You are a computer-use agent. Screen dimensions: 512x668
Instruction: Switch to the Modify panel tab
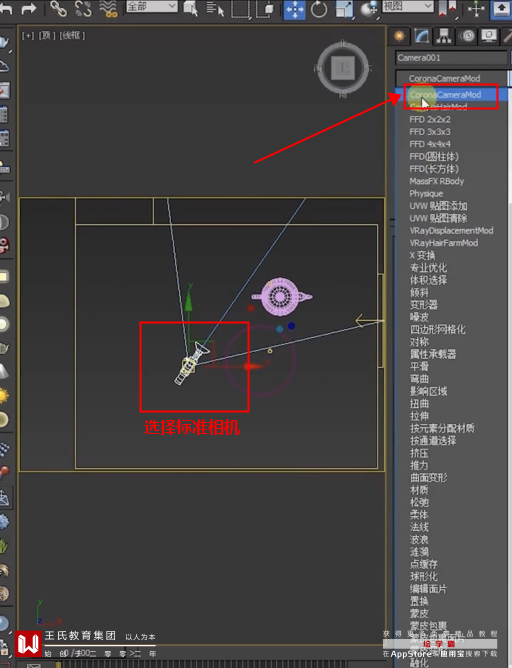[421, 36]
